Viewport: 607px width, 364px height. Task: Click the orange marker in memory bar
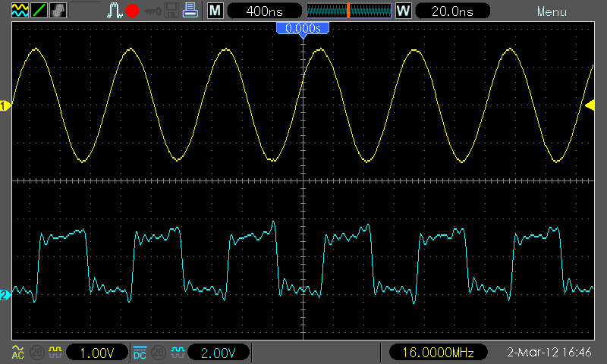[x=348, y=11]
